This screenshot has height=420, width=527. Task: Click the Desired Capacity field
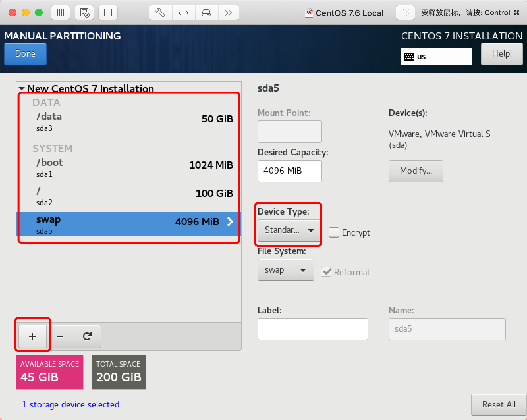(x=290, y=171)
